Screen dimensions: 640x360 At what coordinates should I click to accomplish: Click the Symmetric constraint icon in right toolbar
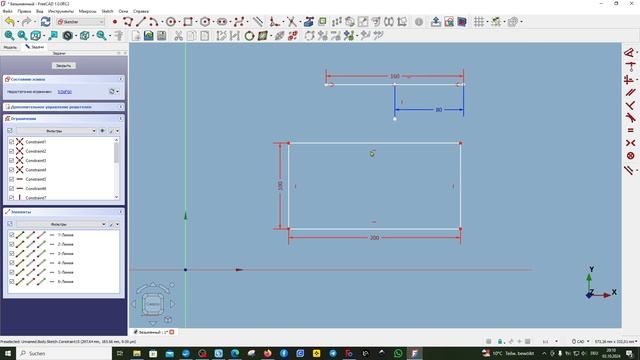630,143
